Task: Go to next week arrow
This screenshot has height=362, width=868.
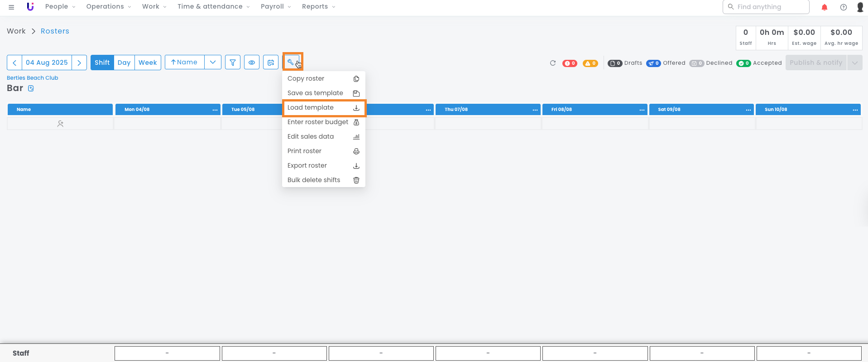Action: [x=79, y=63]
